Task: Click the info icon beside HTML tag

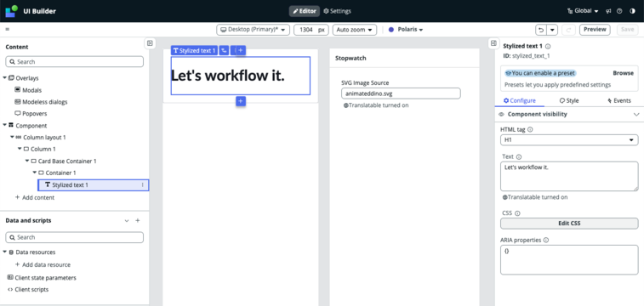Action: tap(530, 129)
